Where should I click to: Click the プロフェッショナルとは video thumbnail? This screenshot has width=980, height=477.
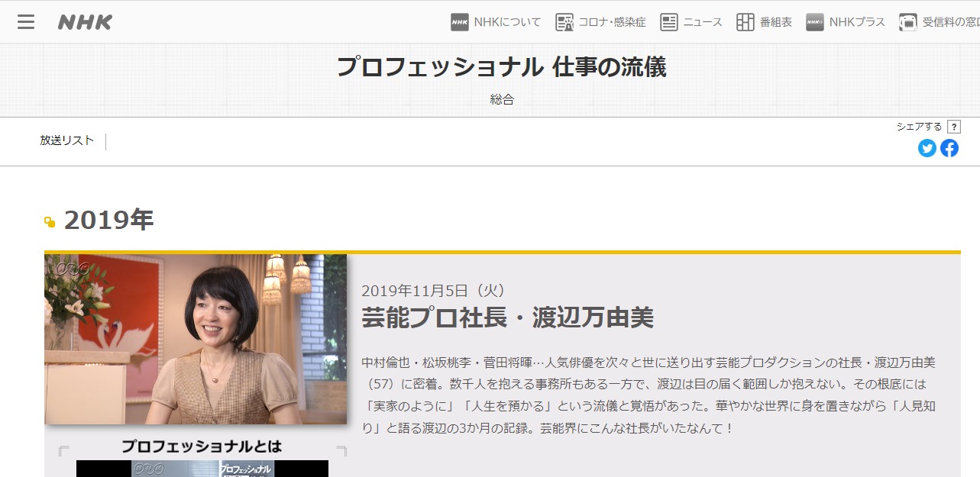click(x=202, y=467)
